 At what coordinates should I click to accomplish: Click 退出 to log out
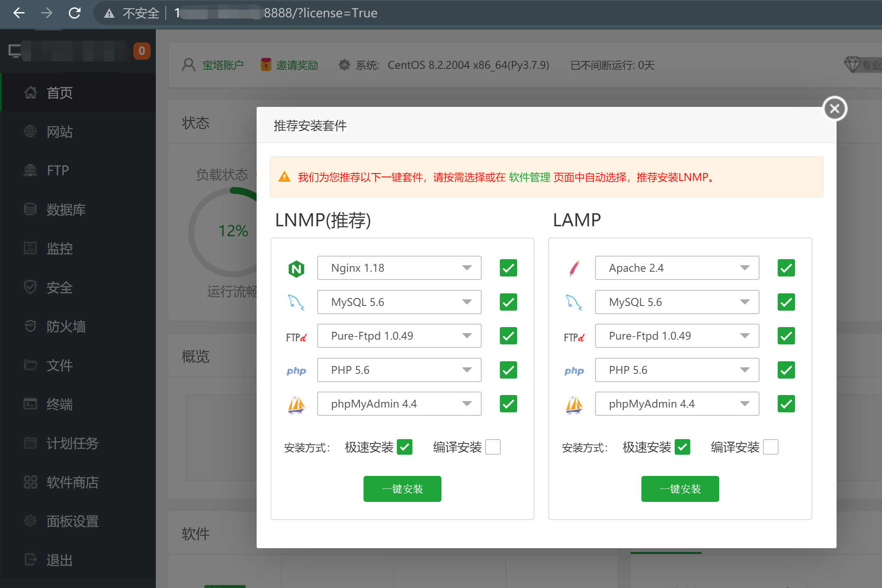click(78, 560)
